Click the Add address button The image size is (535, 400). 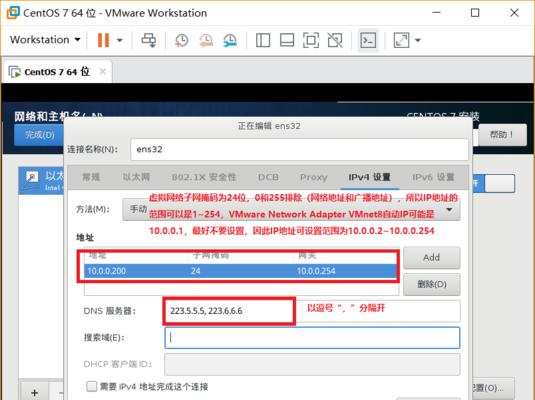click(x=432, y=258)
